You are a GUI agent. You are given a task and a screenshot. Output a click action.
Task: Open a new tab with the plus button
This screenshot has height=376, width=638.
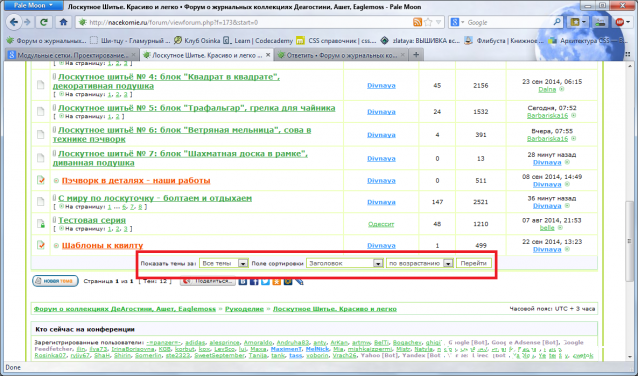[x=416, y=55]
